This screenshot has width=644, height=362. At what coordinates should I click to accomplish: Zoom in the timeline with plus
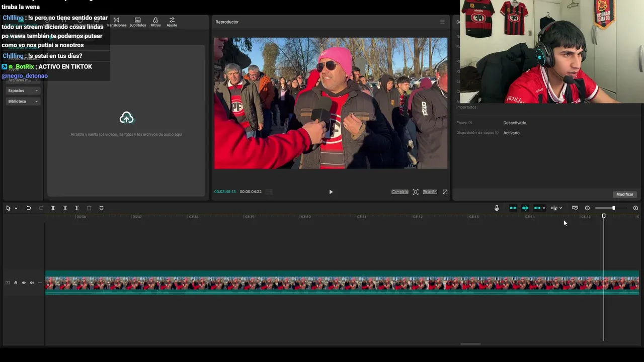(635, 208)
